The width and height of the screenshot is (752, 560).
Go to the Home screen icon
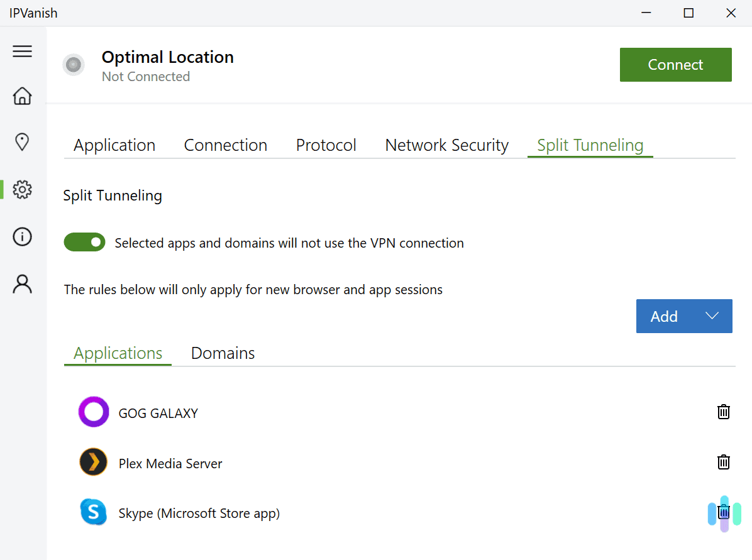(x=23, y=96)
